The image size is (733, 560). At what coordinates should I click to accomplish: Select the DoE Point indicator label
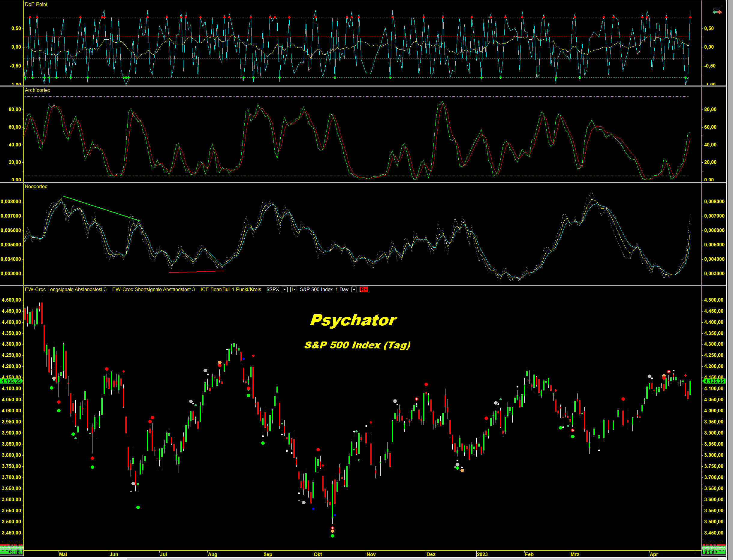[36, 4]
